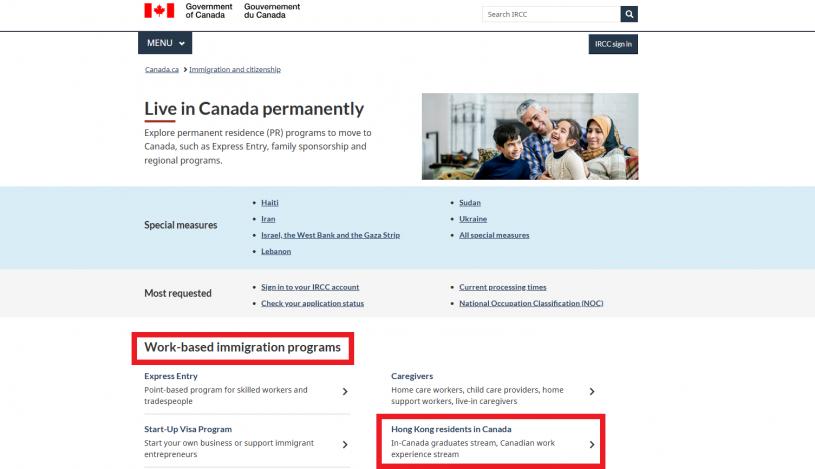Click the Start-Up Visa Program chevron arrow
The height and width of the screenshot is (469, 815).
pyautogui.click(x=344, y=444)
